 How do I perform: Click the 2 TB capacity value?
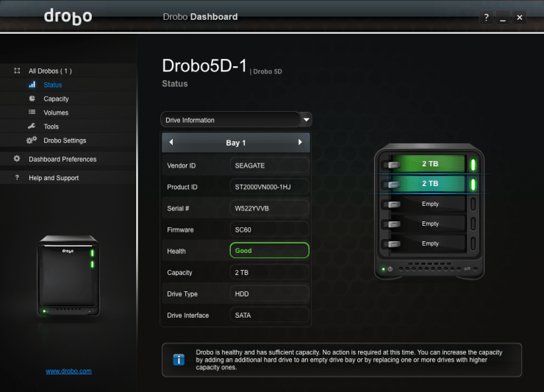(x=269, y=273)
